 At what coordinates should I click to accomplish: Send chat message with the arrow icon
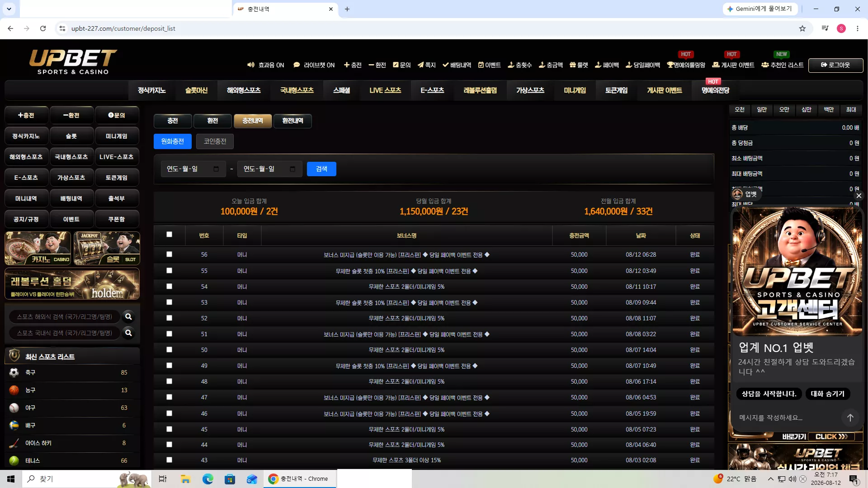point(850,418)
